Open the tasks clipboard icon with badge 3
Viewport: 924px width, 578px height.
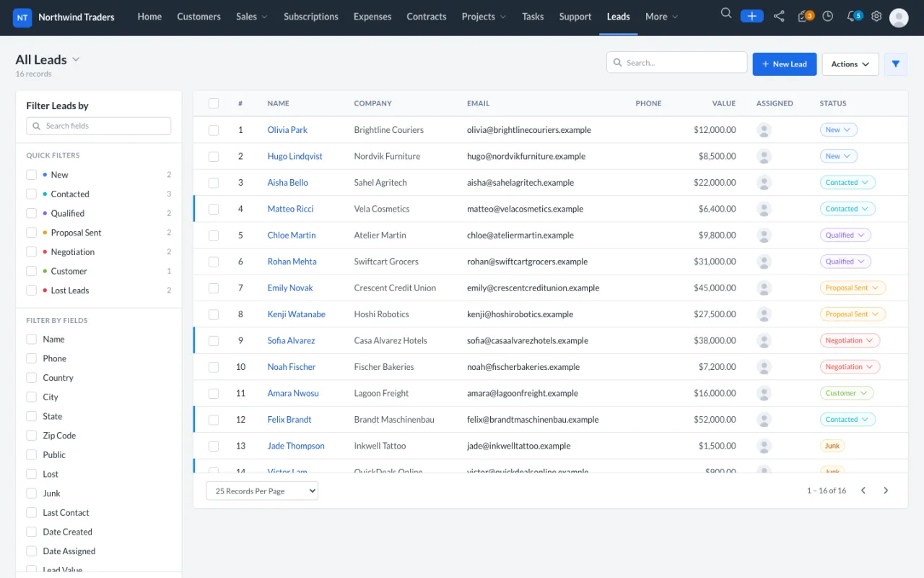point(804,16)
